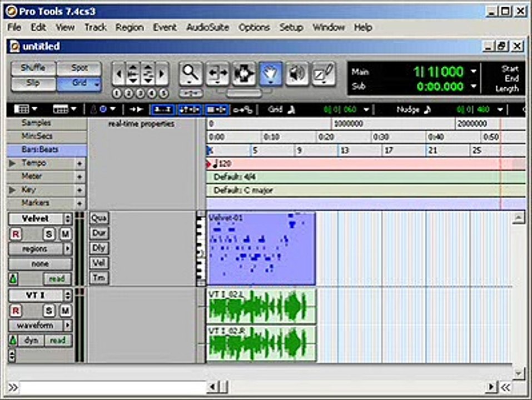
Task: Open the Nudge value dropdown arrow
Action: click(500, 109)
